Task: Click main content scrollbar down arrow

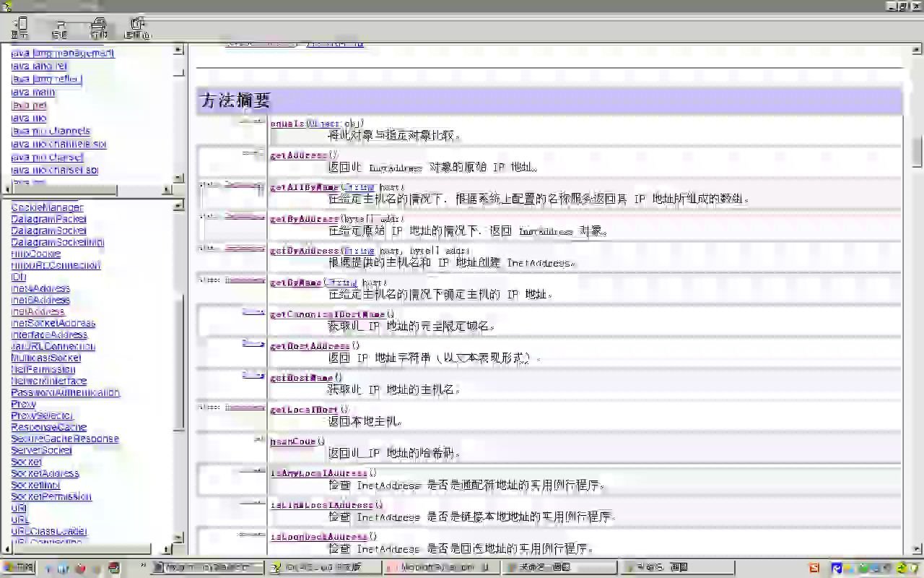Action: click(x=917, y=549)
